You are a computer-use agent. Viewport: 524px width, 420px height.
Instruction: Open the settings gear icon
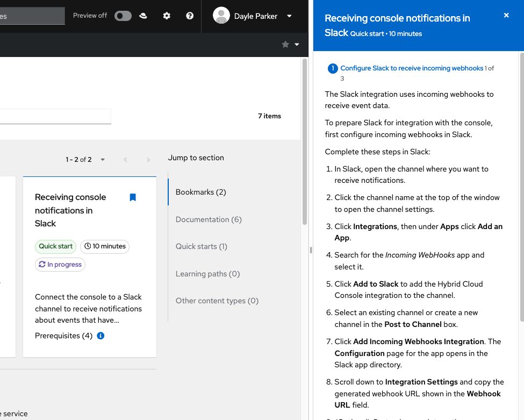167,16
